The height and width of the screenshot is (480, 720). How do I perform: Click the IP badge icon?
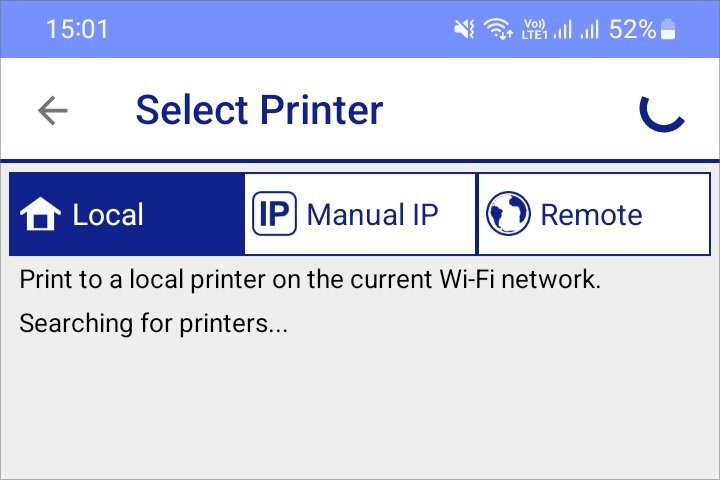[275, 214]
